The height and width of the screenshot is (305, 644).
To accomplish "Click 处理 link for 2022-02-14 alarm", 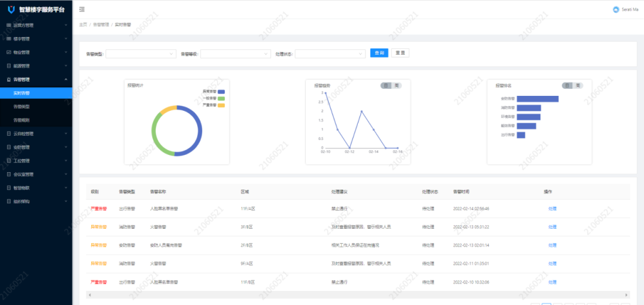I will [x=552, y=208].
